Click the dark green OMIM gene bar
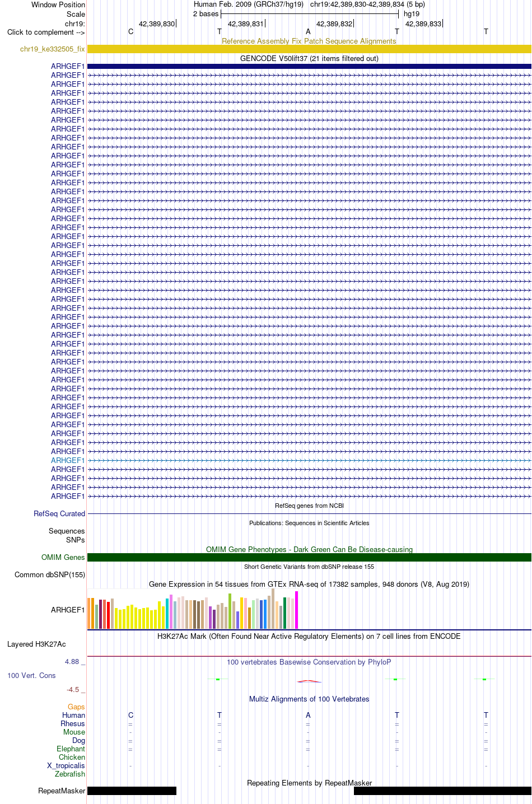The height and width of the screenshot is (804, 532). coord(309,557)
